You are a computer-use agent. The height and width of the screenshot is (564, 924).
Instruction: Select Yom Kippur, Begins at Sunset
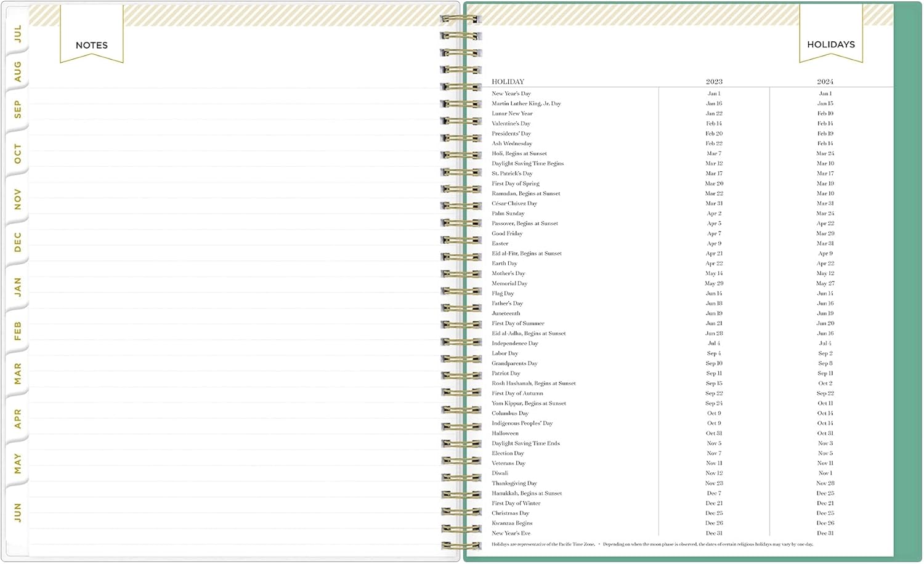pyautogui.click(x=529, y=403)
